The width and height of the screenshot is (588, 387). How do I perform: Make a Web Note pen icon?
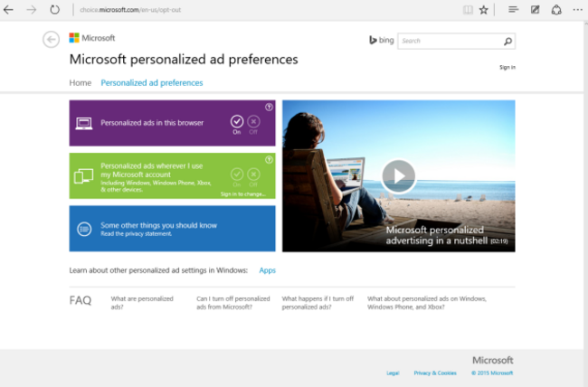(x=536, y=10)
